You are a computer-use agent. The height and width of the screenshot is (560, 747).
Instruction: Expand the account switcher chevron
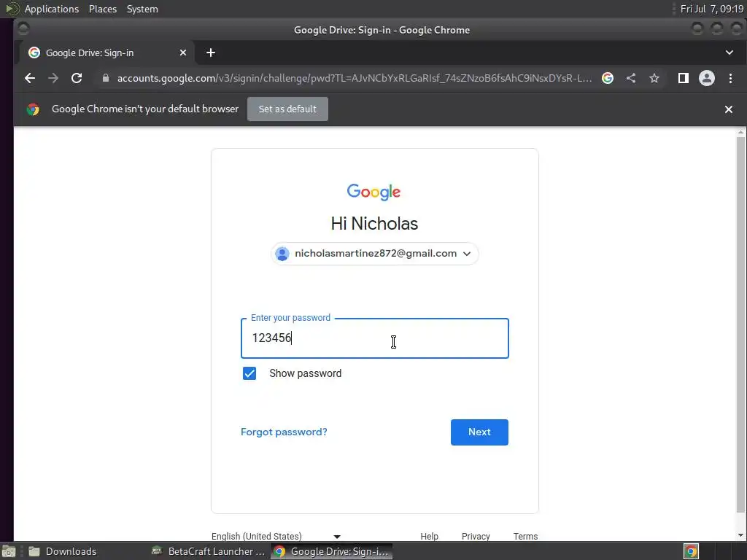(467, 254)
